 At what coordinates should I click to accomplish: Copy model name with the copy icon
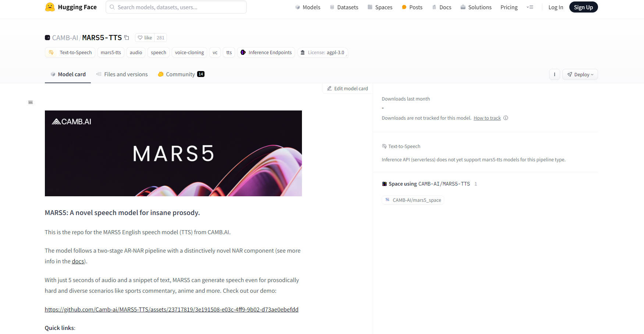pos(127,38)
